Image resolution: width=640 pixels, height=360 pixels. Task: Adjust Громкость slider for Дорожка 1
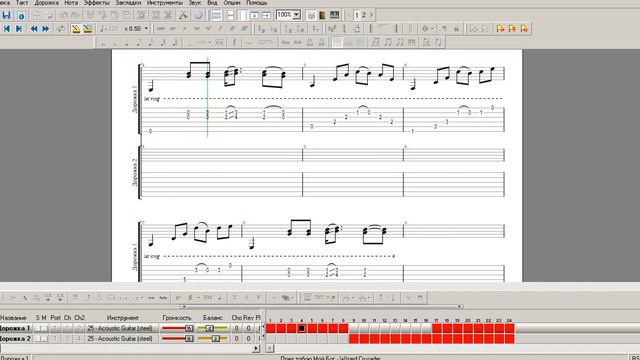tap(177, 328)
